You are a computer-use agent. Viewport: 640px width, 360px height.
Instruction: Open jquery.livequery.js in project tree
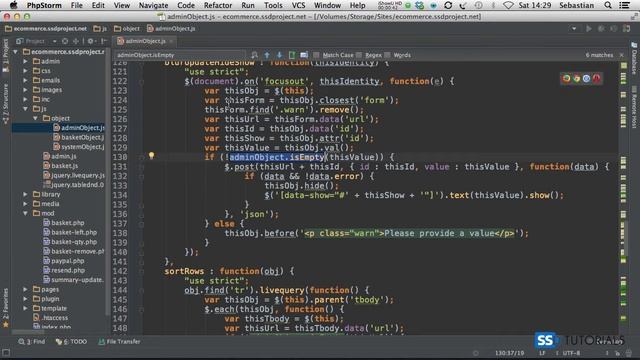click(73, 176)
